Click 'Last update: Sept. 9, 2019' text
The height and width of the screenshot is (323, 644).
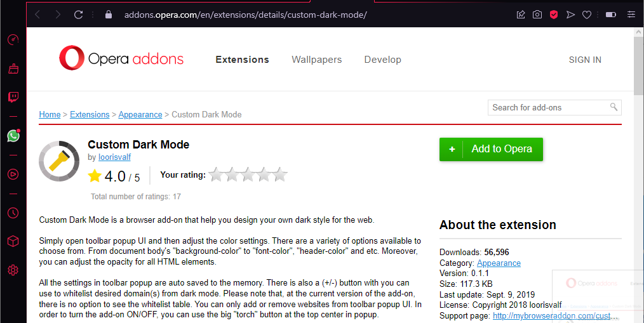487,294
